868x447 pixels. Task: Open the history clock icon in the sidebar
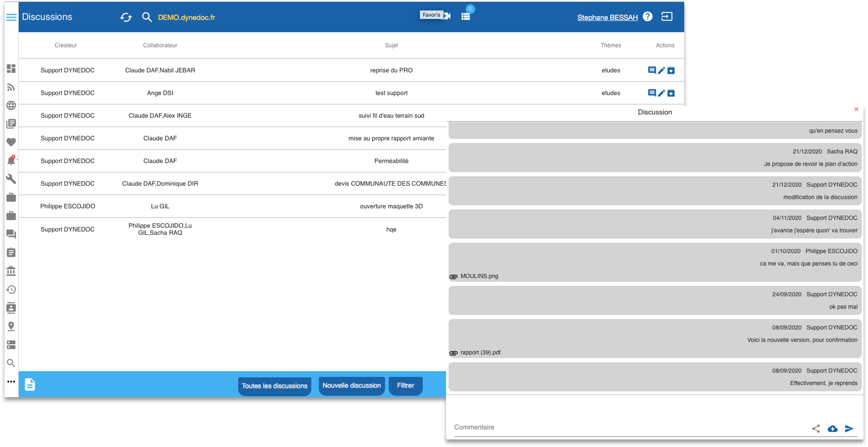point(11,289)
